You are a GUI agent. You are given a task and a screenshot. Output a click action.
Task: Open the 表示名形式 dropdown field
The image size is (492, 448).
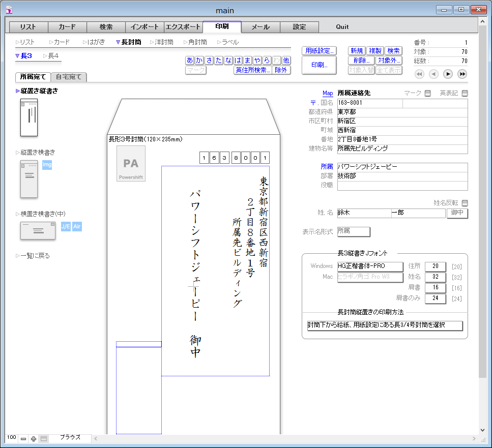(x=354, y=232)
